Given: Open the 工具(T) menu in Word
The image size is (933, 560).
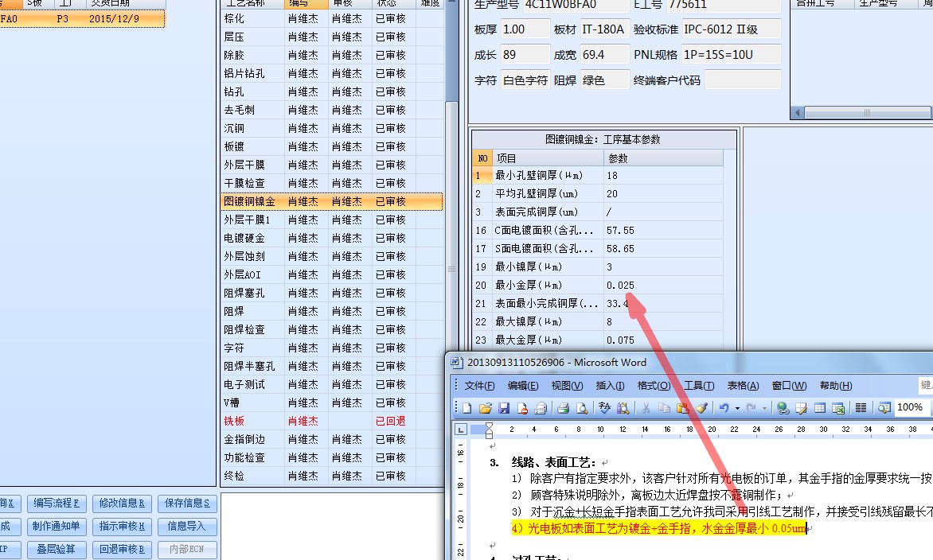Looking at the screenshot, I should coord(699,386).
